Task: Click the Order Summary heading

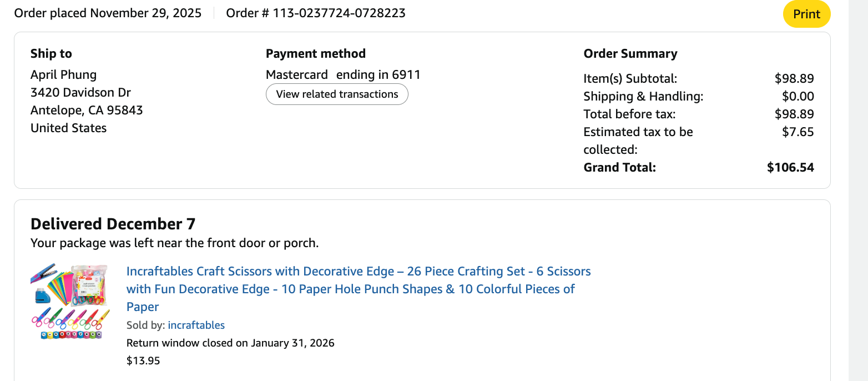Action: pyautogui.click(x=630, y=54)
